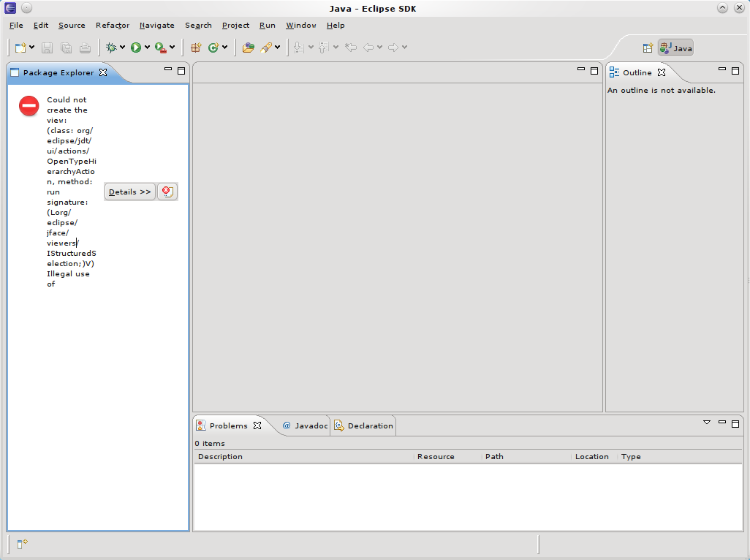Select the Java perspective button
This screenshot has width=750, height=560.
[x=675, y=48]
